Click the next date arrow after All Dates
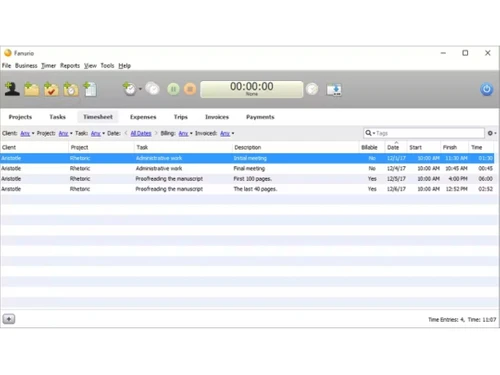The width and height of the screenshot is (500, 375). (156, 133)
